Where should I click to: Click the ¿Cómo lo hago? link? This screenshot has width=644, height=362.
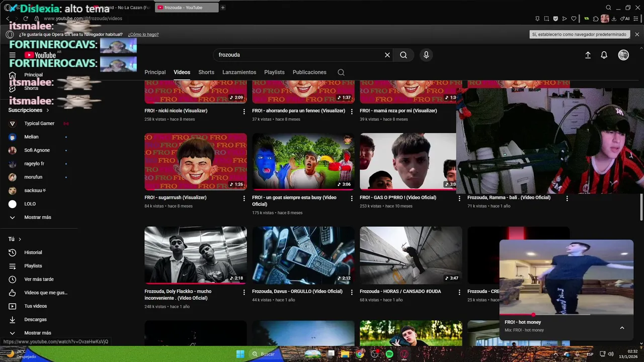[x=143, y=34]
